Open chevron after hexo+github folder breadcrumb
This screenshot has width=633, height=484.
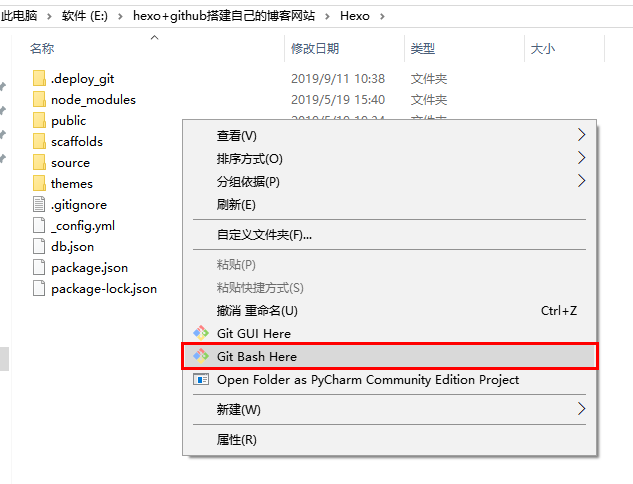[327, 16]
